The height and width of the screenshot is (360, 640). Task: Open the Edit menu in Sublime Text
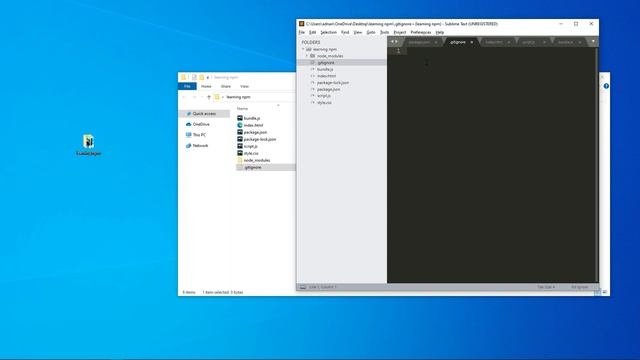pyautogui.click(x=312, y=32)
